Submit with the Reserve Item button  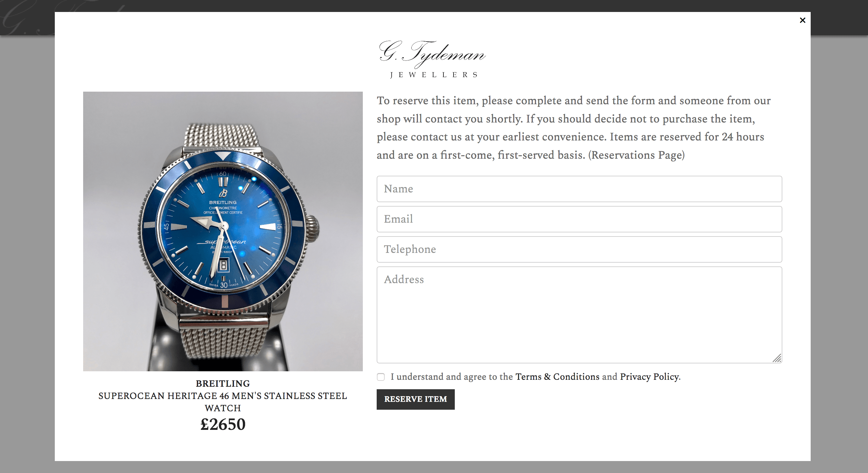[x=415, y=399]
